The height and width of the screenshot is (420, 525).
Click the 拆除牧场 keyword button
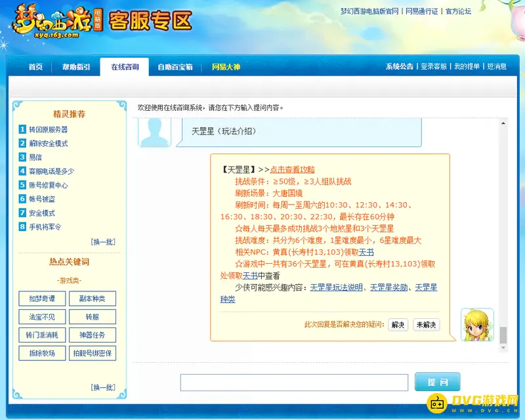[x=42, y=353]
